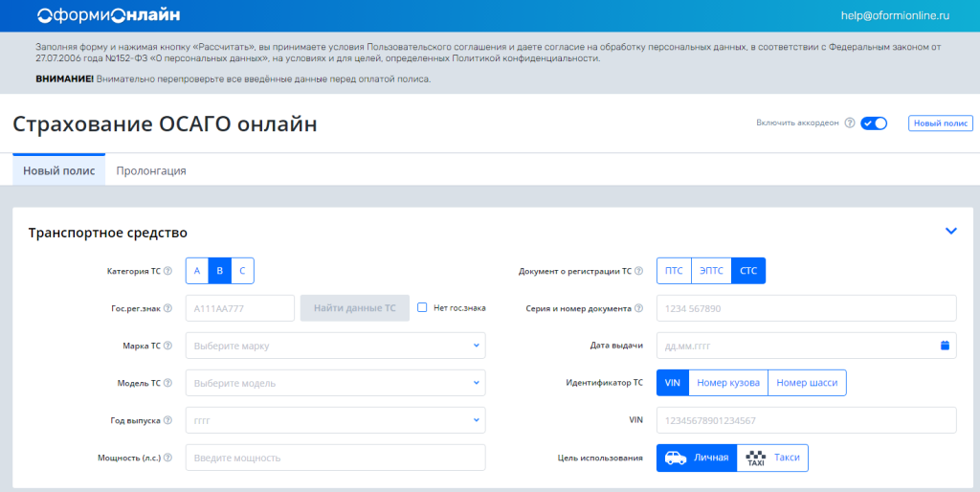Click help icon next to Категория ТС
The image size is (980, 492).
tap(167, 271)
